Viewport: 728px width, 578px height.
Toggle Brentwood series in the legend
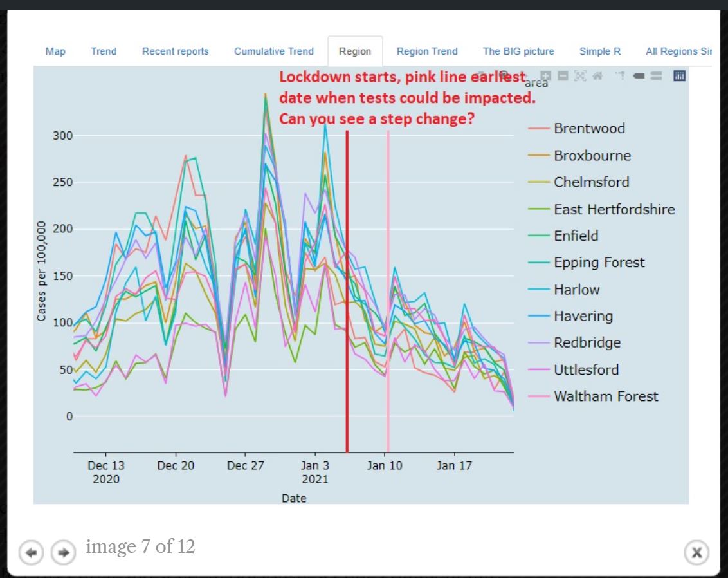point(589,128)
